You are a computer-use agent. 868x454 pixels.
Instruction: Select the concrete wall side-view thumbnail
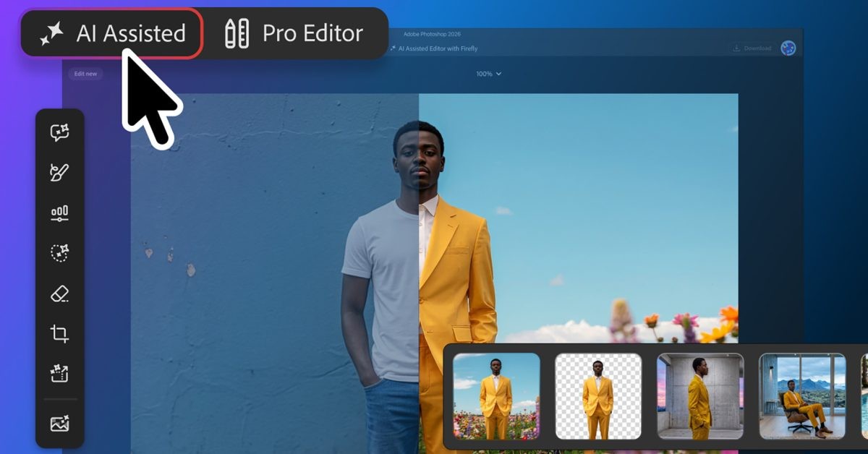coord(700,396)
